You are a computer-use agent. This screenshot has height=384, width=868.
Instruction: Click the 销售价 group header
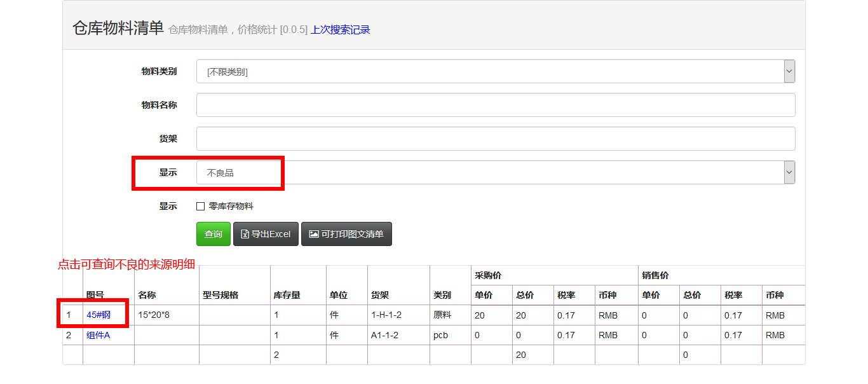tap(655, 275)
